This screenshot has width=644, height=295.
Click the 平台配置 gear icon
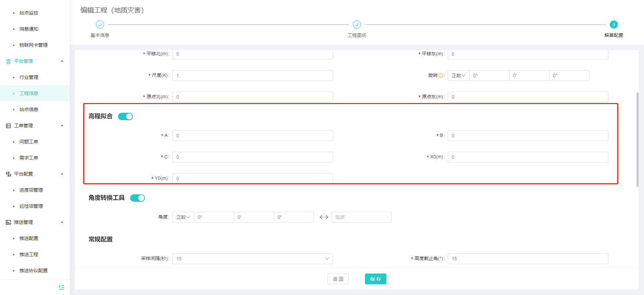[8, 174]
